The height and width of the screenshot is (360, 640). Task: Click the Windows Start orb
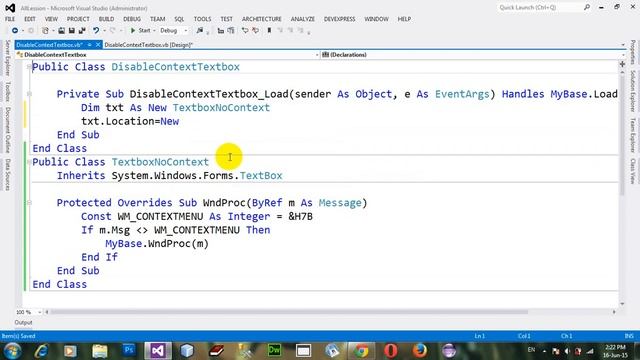pos(12,351)
